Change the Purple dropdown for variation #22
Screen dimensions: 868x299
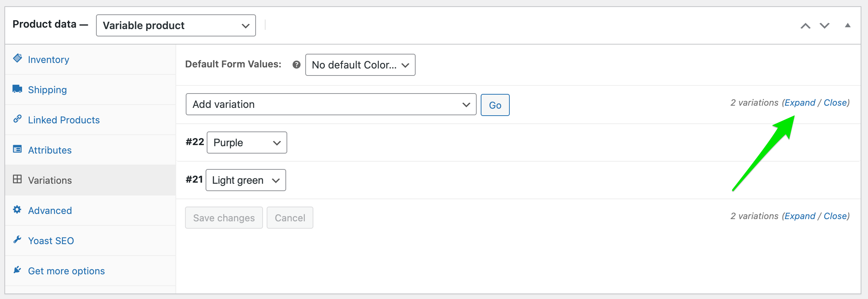coord(246,143)
